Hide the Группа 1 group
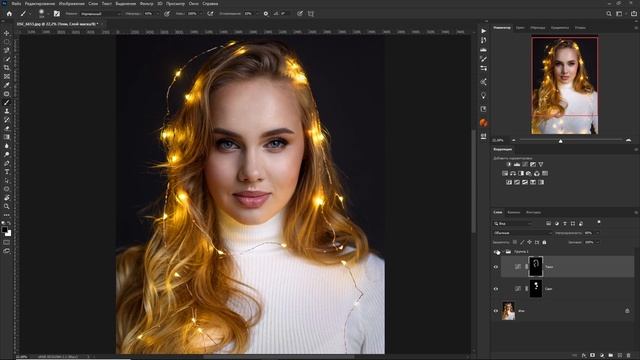The height and width of the screenshot is (360, 640). click(x=496, y=252)
